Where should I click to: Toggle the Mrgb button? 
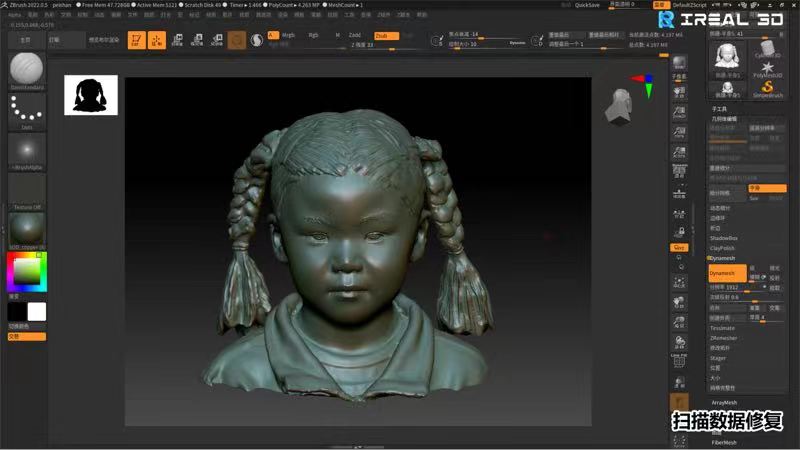coord(288,35)
